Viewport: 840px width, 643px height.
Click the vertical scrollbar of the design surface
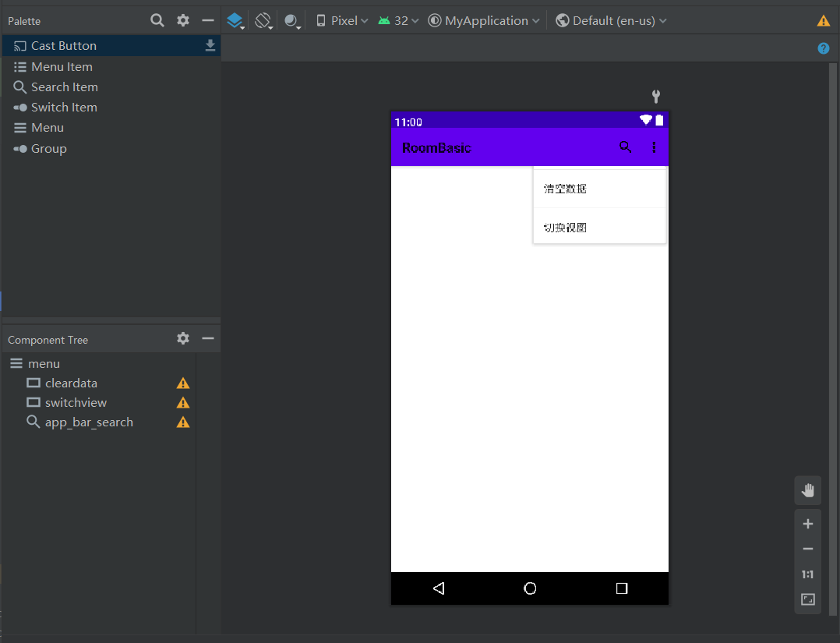coord(833,341)
